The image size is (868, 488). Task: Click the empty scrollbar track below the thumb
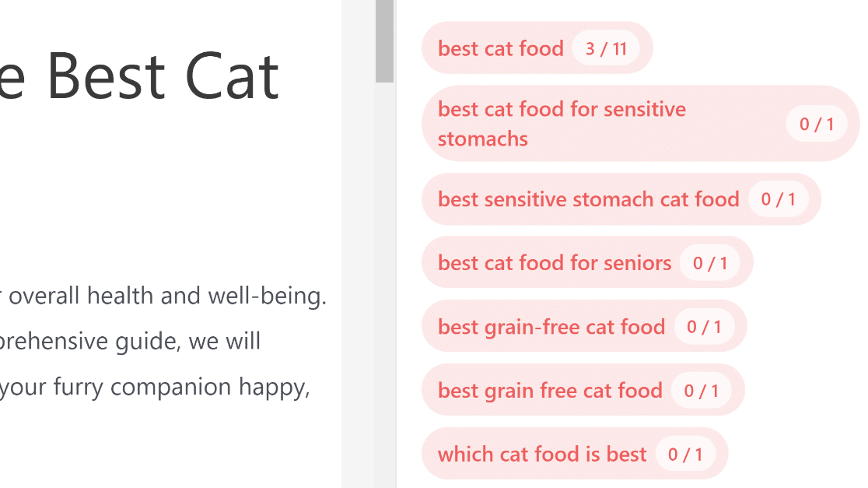point(384,272)
